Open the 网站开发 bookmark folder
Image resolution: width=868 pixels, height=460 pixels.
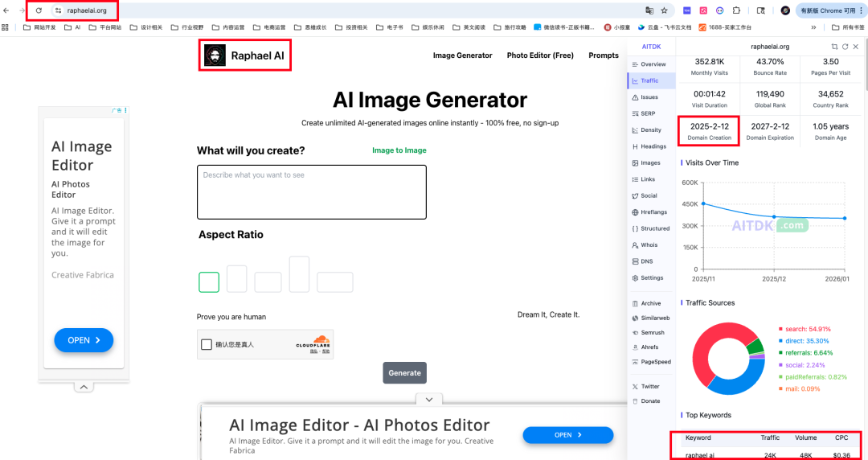[39, 27]
